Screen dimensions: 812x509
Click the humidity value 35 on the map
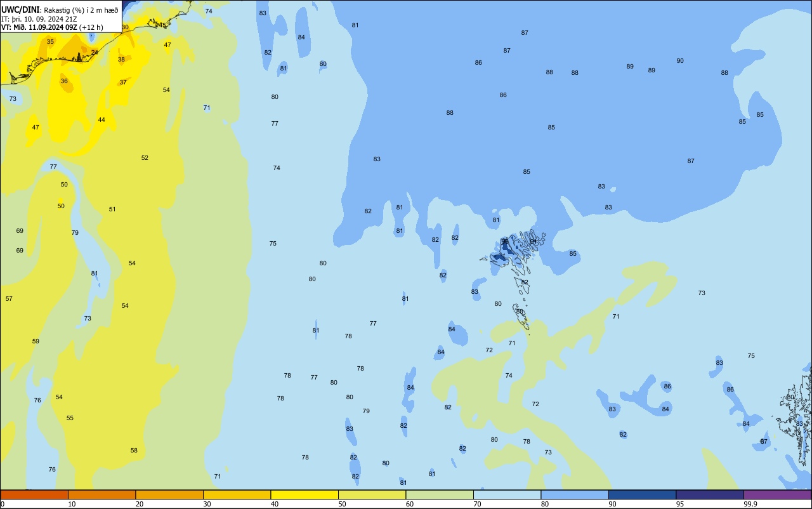coord(50,42)
